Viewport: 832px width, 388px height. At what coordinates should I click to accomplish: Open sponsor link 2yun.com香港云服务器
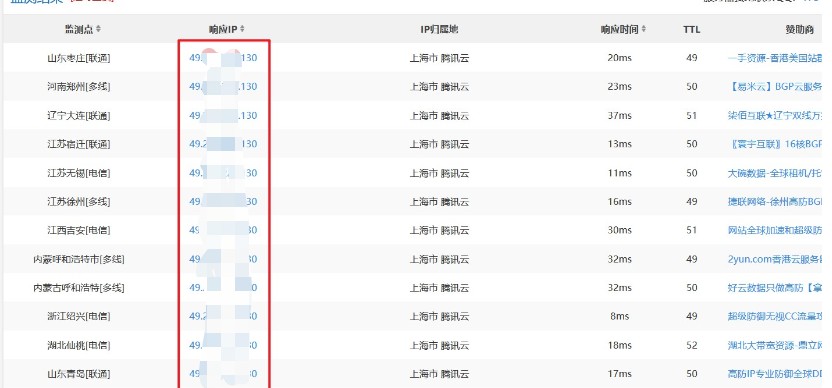pos(775,259)
